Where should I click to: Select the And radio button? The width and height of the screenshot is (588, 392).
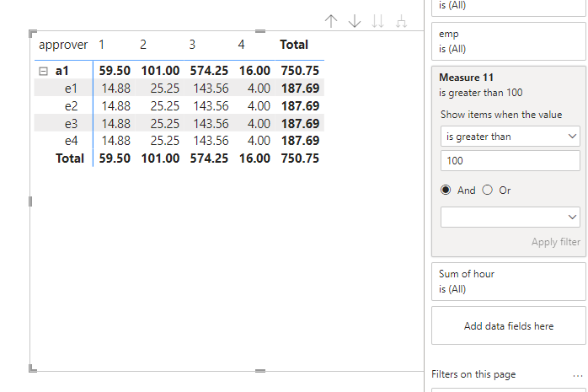446,190
